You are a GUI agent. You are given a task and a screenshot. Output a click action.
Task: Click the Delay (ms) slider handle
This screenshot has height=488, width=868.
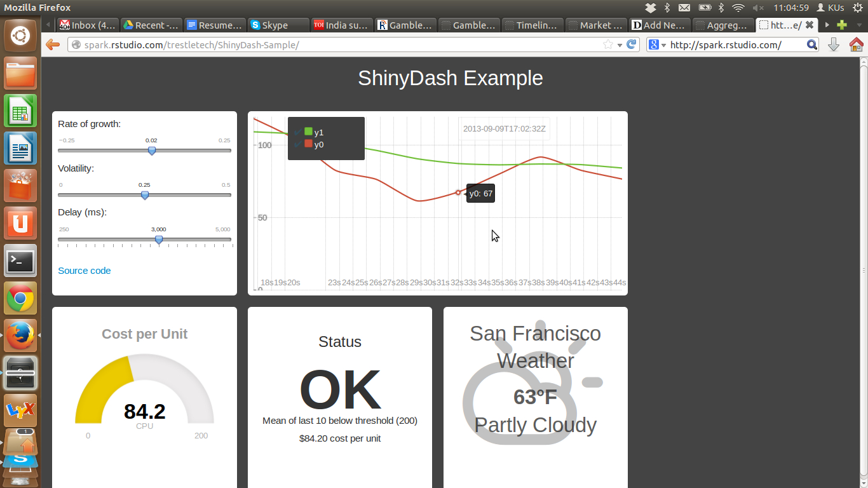(159, 240)
